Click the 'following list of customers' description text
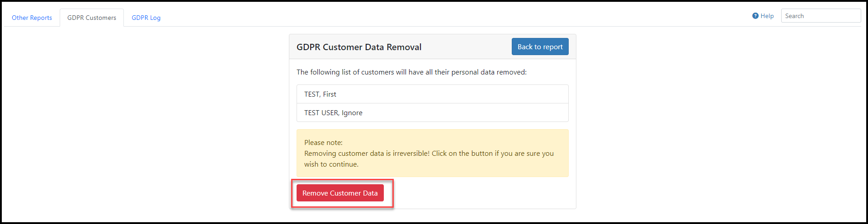868x224 pixels. [411, 72]
